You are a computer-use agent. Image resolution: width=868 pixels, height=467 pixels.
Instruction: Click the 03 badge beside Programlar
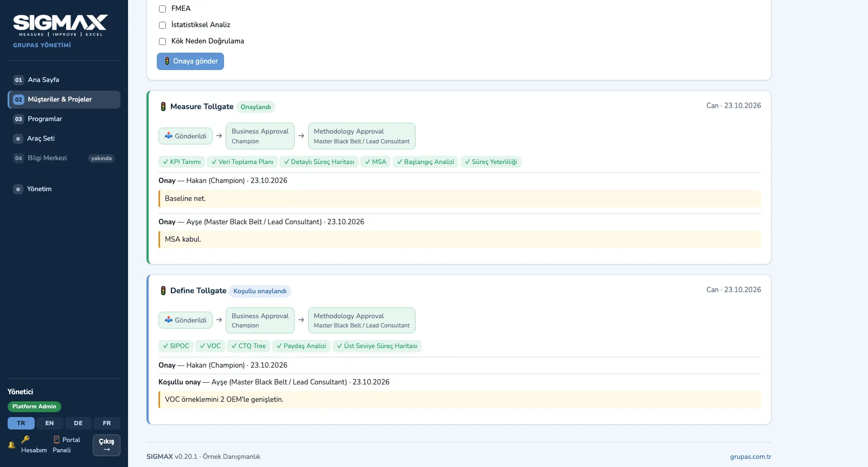(18, 119)
